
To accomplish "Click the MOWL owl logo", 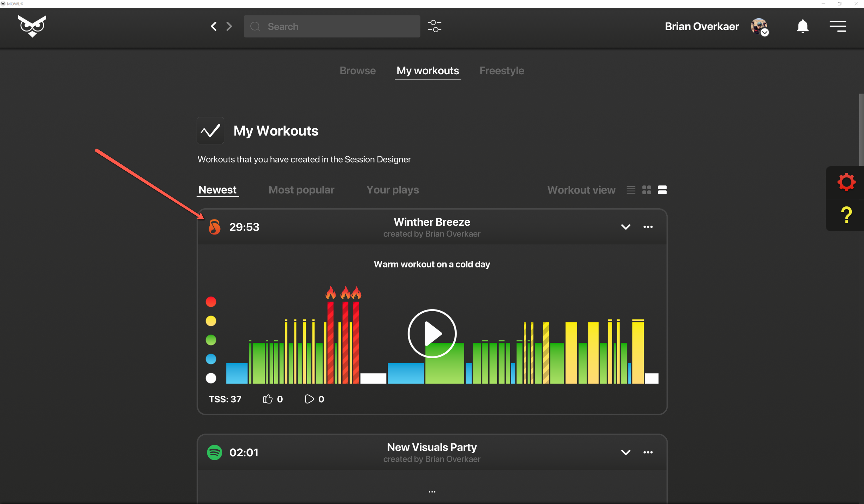I will coord(32,26).
